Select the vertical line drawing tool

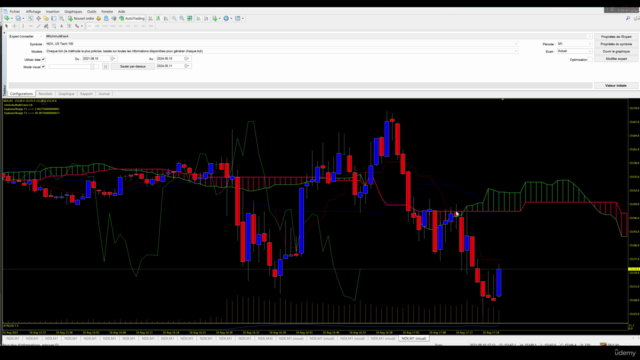(23, 26)
